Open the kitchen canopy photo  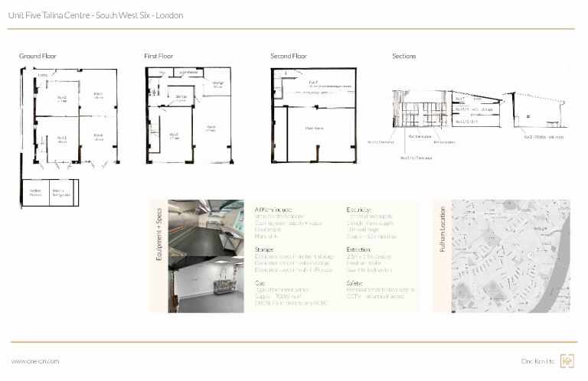click(206, 228)
